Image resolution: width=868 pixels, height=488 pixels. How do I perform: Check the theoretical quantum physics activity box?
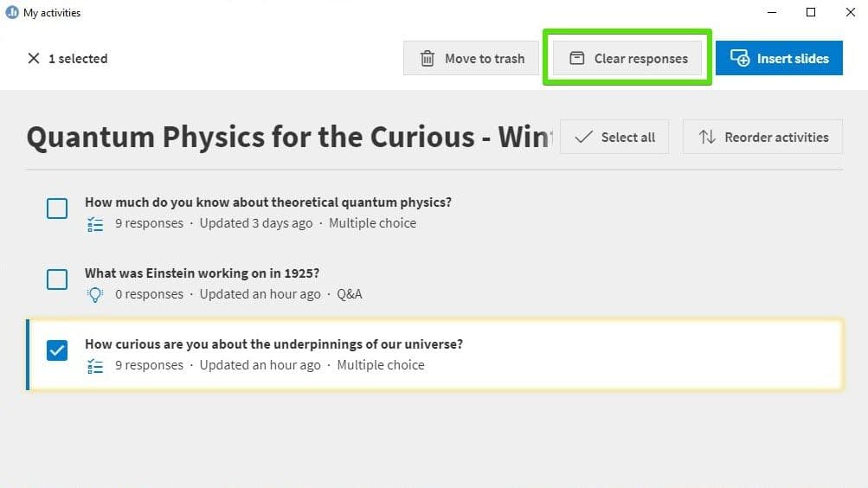(x=57, y=209)
